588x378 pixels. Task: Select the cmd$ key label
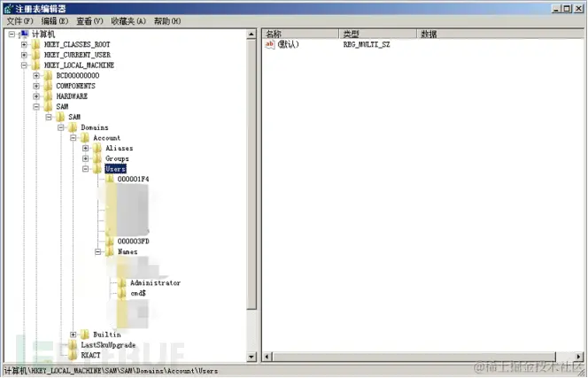[138, 293]
